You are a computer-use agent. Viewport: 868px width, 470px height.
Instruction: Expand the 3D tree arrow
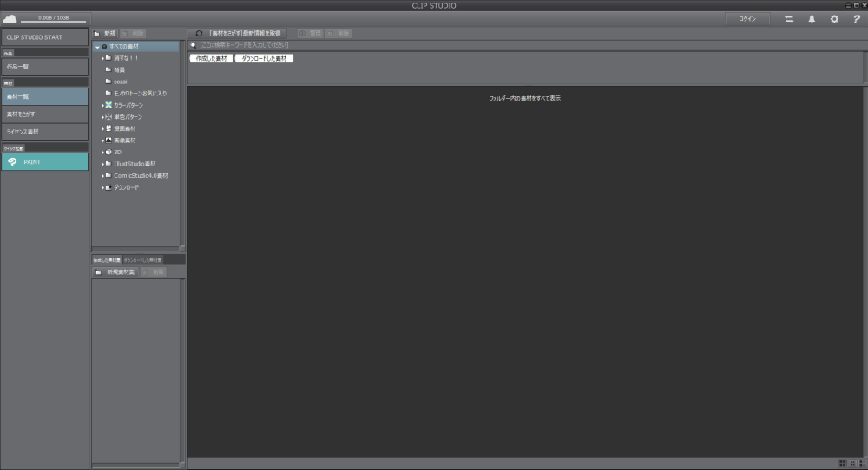(x=102, y=152)
